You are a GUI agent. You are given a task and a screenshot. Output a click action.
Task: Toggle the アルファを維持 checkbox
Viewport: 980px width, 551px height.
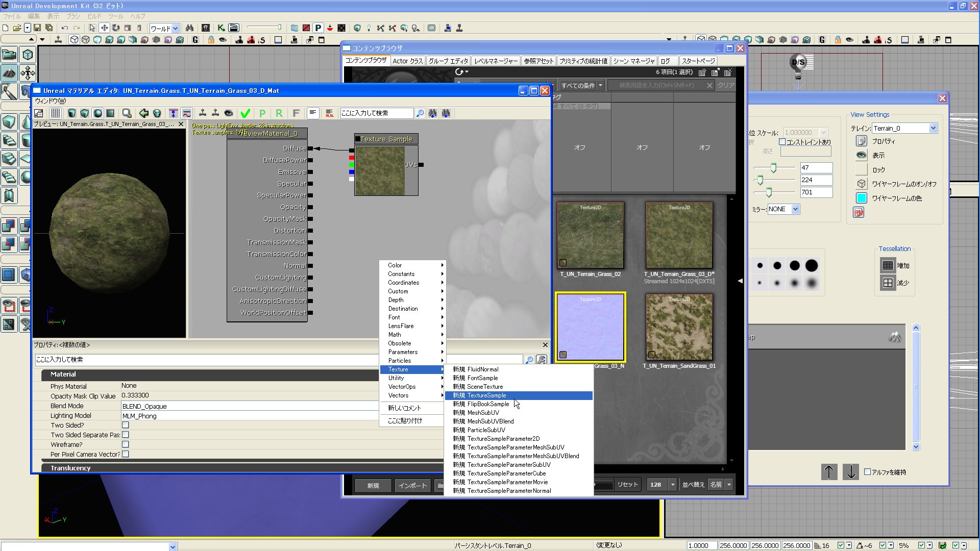[x=867, y=472]
